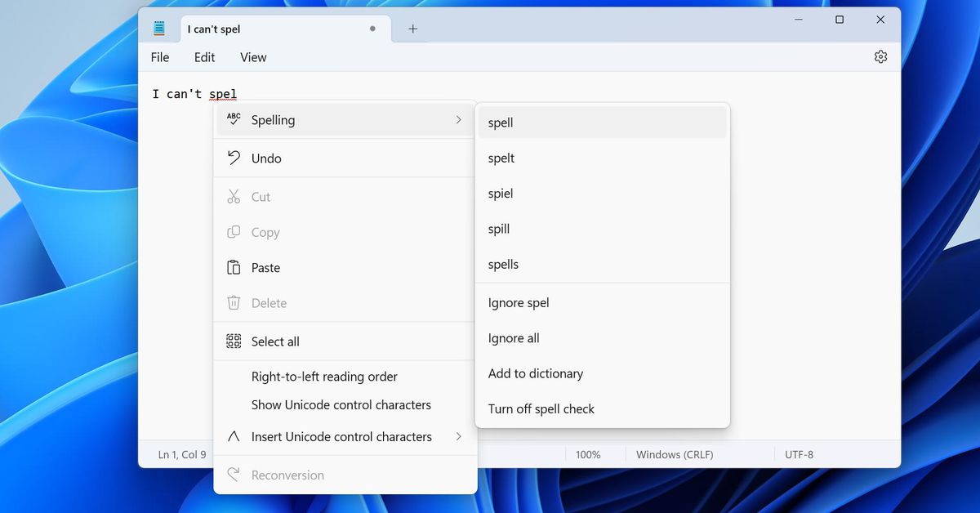
Task: Expand Spelling submenu chevron arrow
Action: (x=458, y=120)
